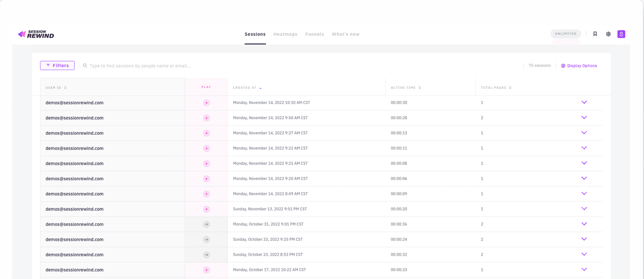Switch to the Heatmaps tab
The height and width of the screenshot is (279, 644).
[285, 34]
